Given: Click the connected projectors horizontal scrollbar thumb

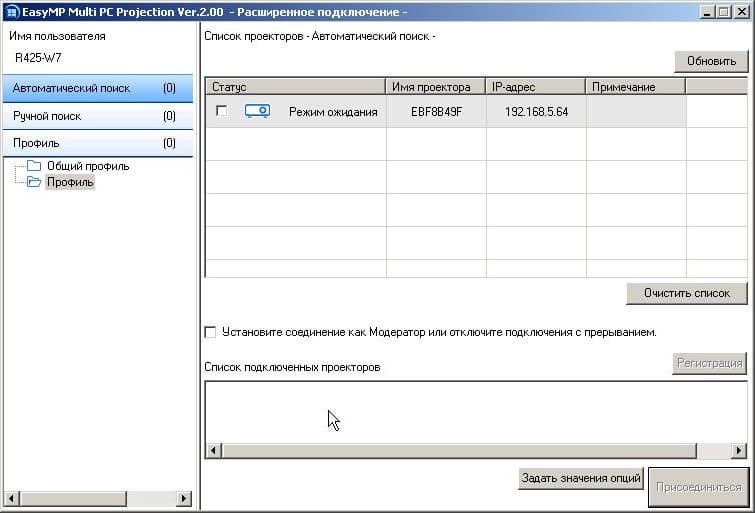Looking at the screenshot, I should 459,450.
